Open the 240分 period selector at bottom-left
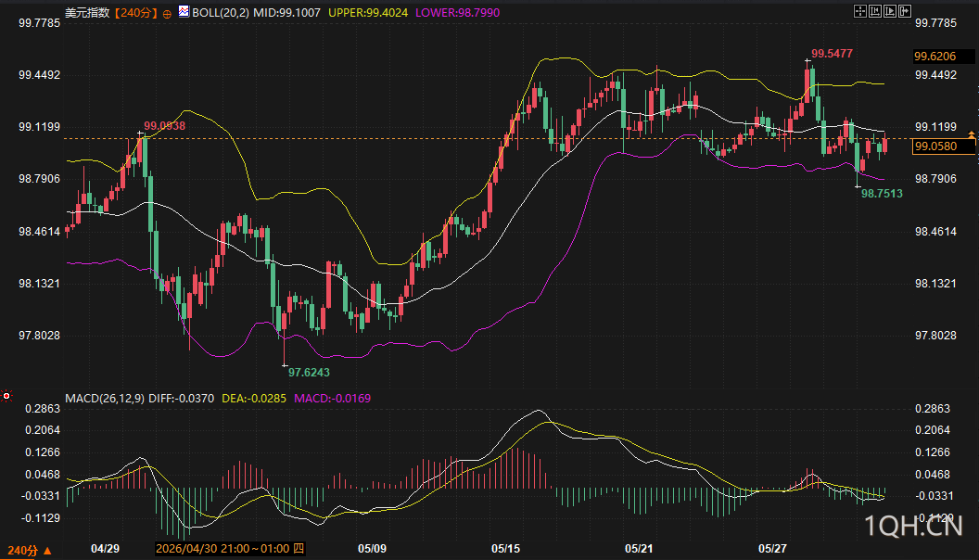The image size is (979, 560). pos(30,551)
